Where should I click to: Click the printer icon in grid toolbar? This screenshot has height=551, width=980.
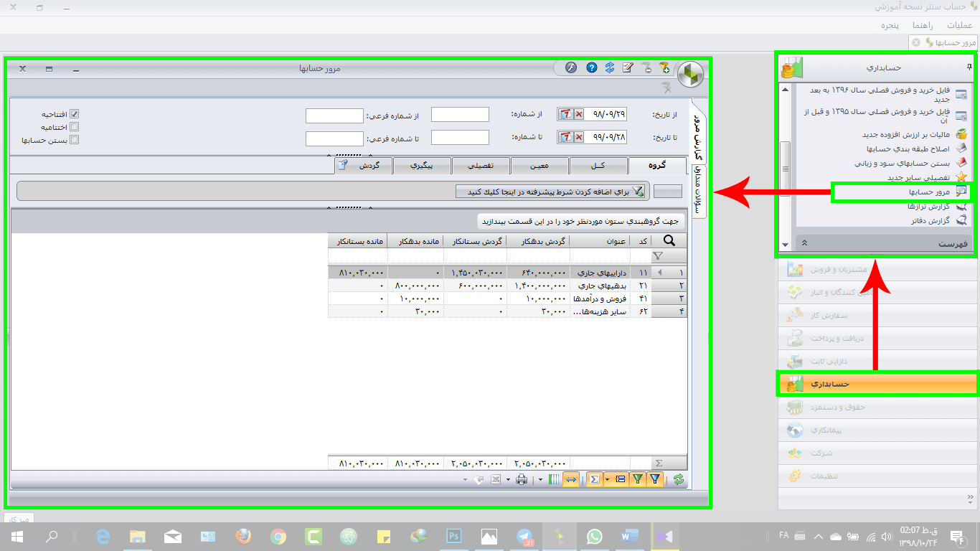522,479
